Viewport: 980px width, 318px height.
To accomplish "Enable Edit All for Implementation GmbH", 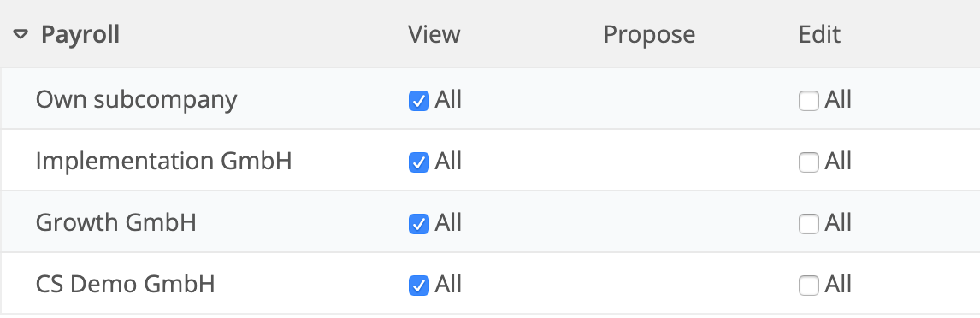I will click(x=809, y=162).
